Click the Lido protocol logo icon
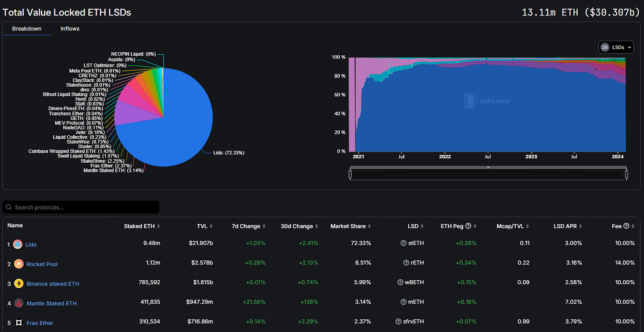Image resolution: width=644 pixels, height=332 pixels. pos(18,244)
